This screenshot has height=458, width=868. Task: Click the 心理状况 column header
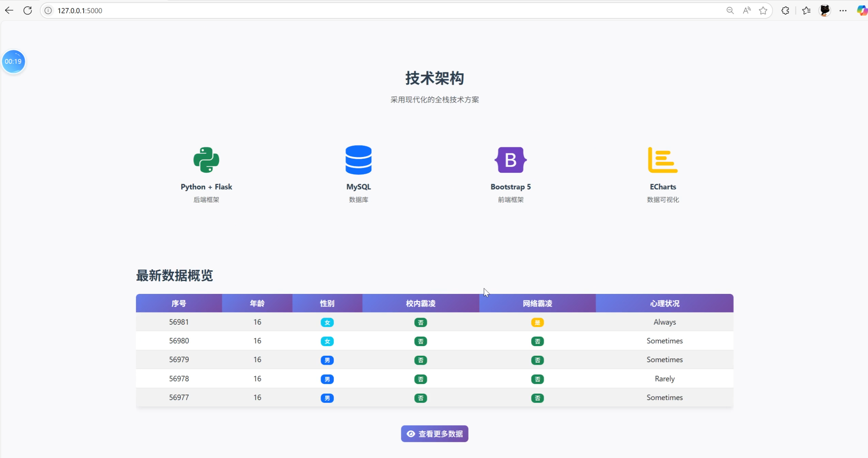click(665, 303)
